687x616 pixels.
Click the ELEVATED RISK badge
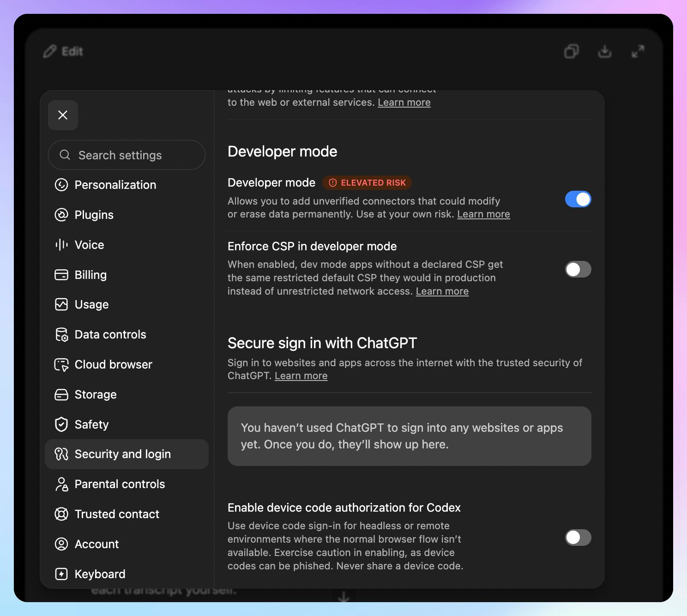pos(367,183)
